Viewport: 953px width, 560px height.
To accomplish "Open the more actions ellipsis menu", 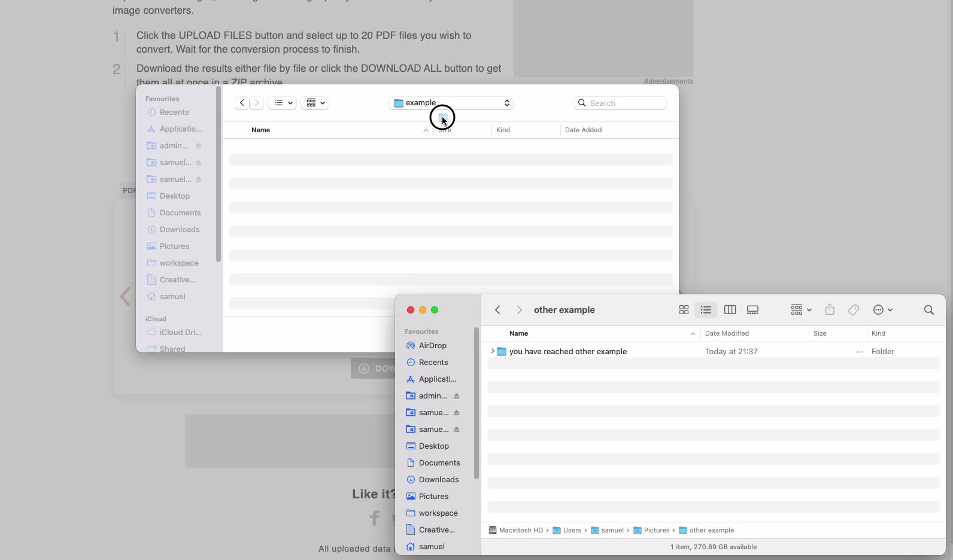I will coord(883,310).
